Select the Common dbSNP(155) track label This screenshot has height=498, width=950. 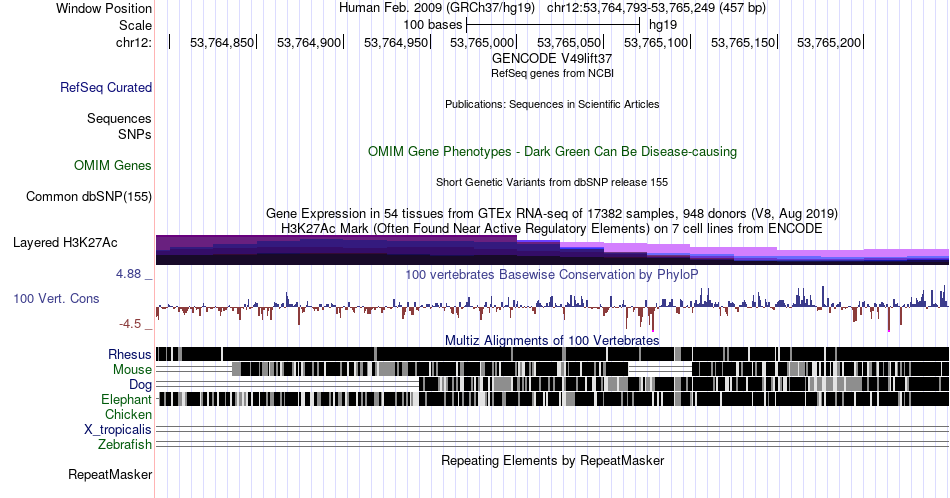[89, 196]
